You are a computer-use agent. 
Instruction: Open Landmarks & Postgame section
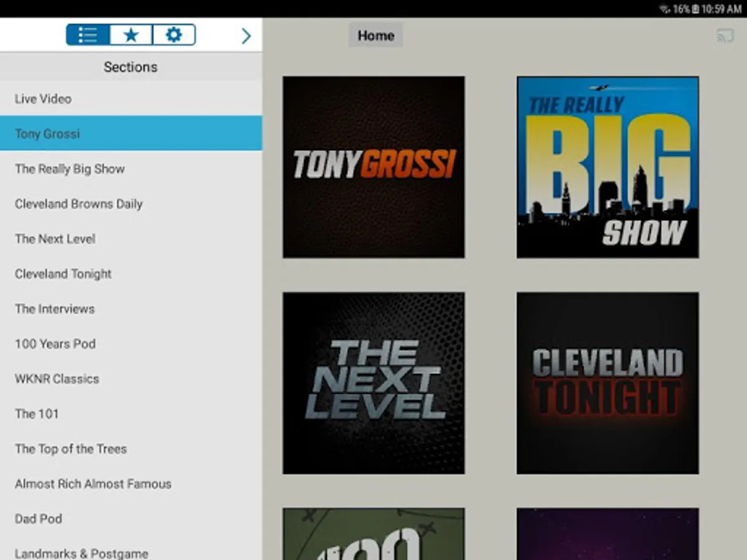pos(131,549)
